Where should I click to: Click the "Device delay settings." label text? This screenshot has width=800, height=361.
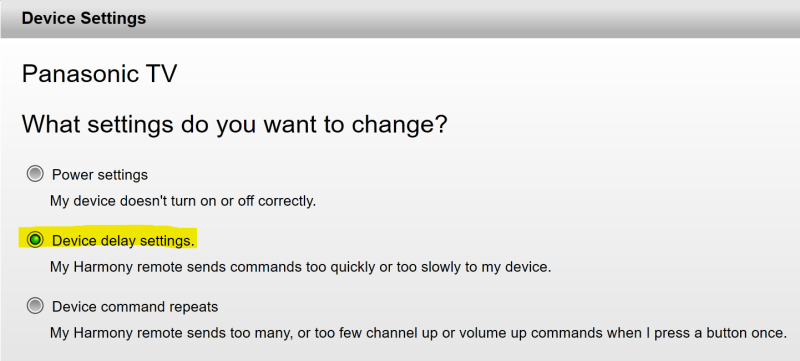click(123, 241)
